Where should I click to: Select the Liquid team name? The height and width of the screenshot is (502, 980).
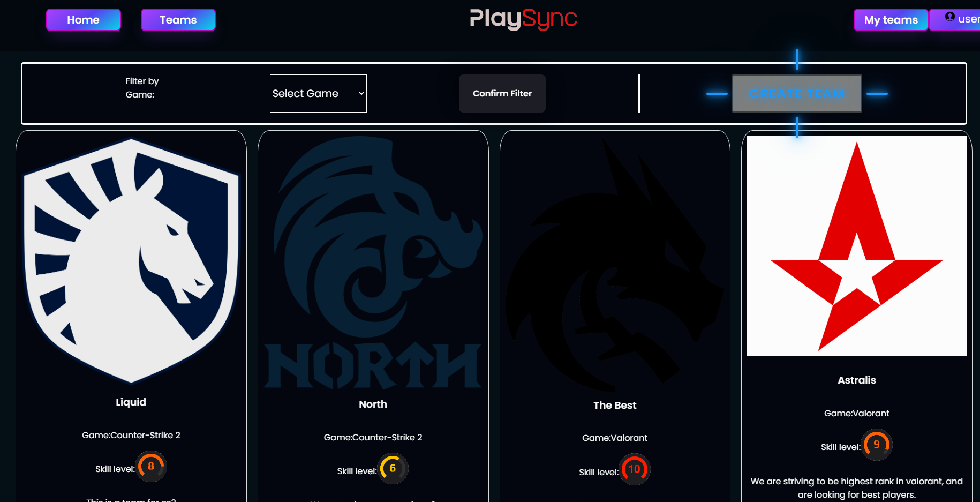[x=131, y=402]
